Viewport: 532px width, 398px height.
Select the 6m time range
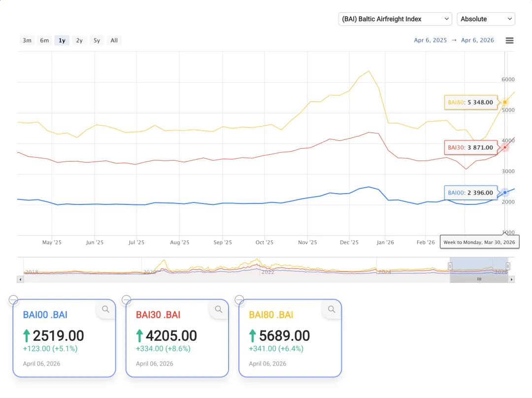click(x=44, y=40)
